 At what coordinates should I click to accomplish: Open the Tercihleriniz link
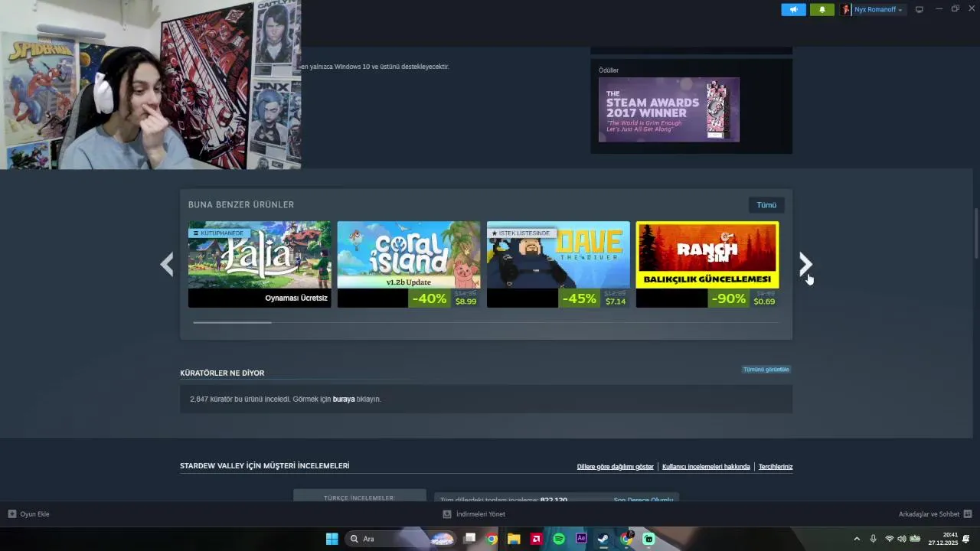point(776,467)
